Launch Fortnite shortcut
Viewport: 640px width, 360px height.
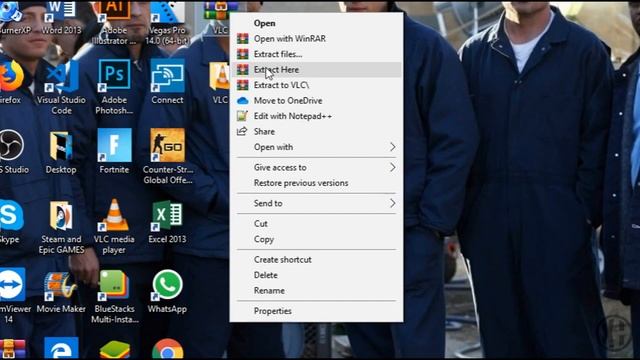tap(114, 151)
